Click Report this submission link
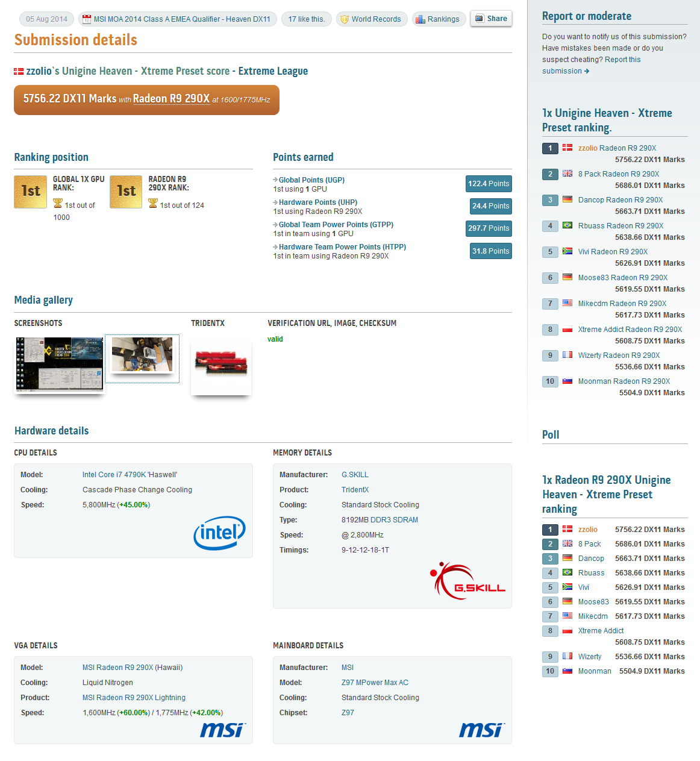Image resolution: width=700 pixels, height=761 pixels. coord(591,65)
